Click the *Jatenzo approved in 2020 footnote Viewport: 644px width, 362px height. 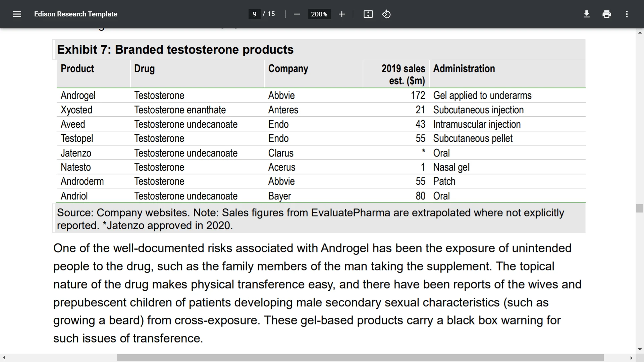(x=168, y=226)
